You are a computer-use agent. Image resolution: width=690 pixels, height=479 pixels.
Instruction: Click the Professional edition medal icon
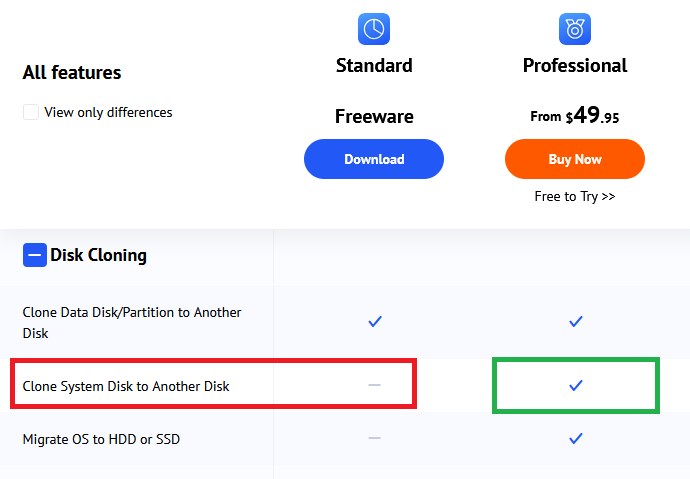point(575,29)
